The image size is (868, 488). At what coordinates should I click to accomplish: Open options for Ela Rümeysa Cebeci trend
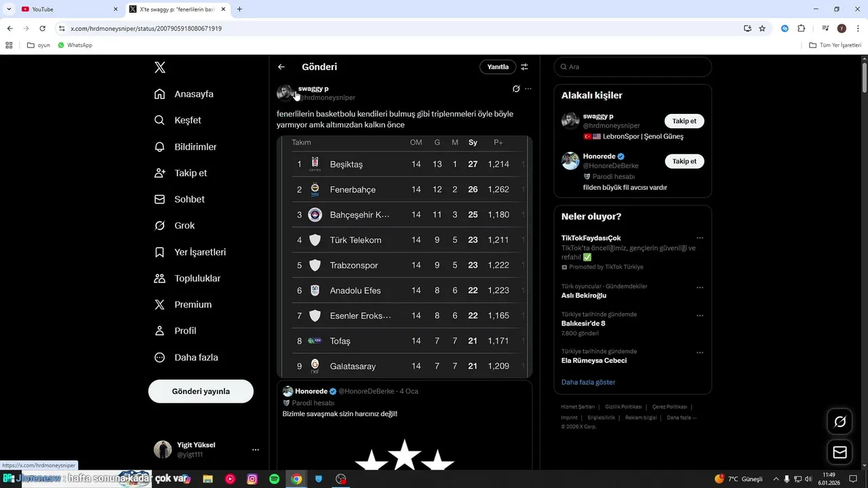point(700,352)
